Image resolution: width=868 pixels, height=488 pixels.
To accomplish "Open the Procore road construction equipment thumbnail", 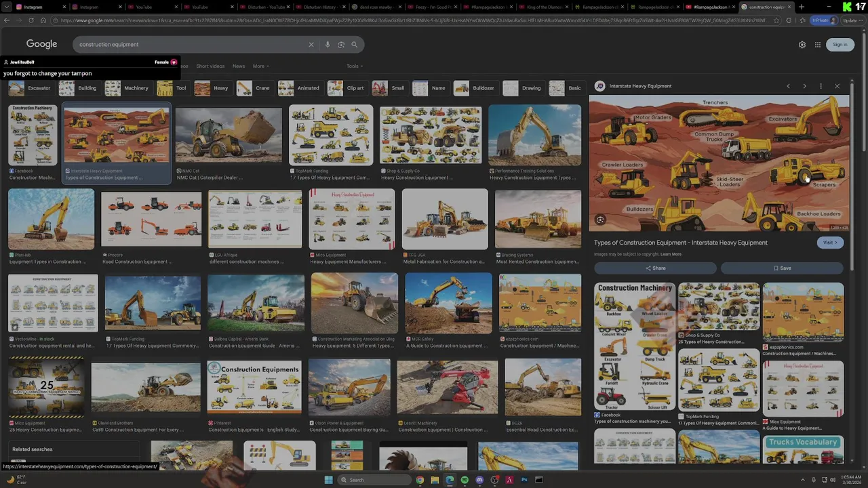I will (x=151, y=220).
